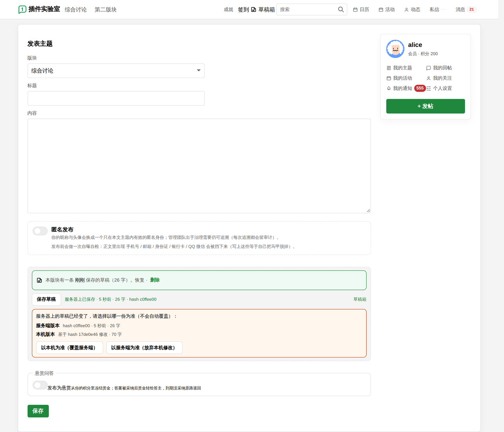This screenshot has width=504, height=432.
Task: Click the green 保存 button
Action: point(38,411)
